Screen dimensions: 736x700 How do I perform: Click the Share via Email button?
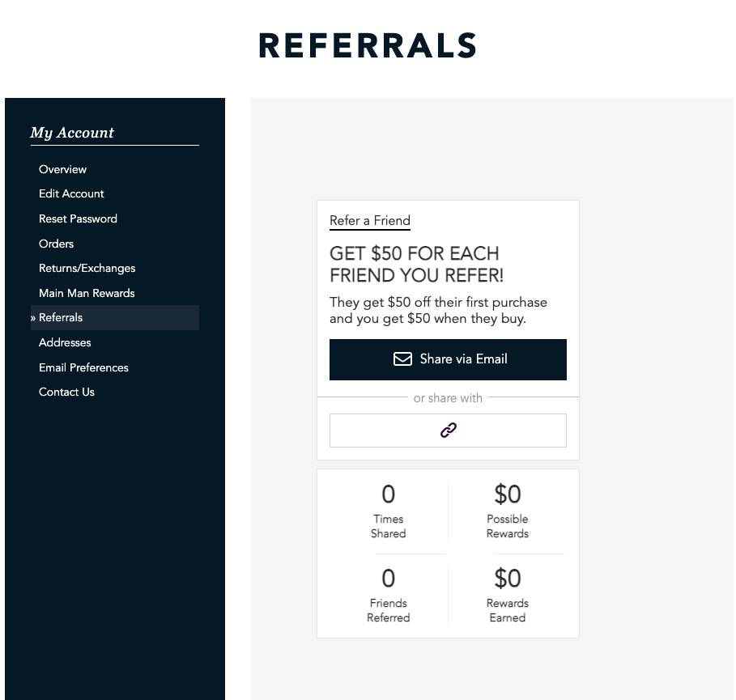[448, 359]
